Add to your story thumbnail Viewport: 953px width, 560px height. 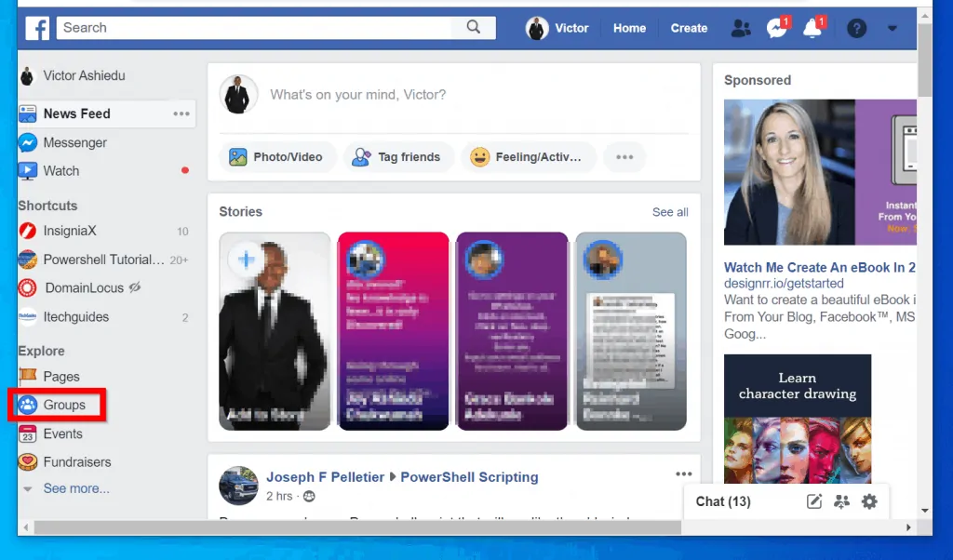tap(274, 331)
